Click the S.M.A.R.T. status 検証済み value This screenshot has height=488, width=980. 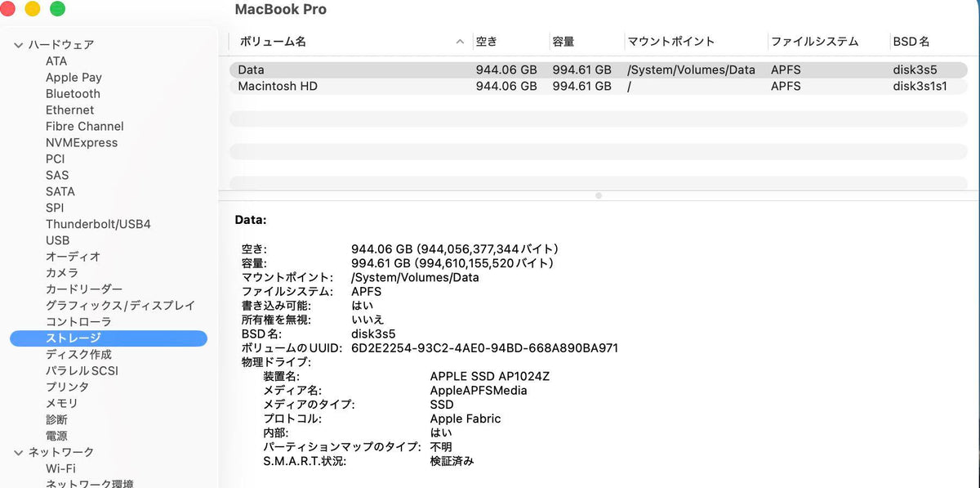pyautogui.click(x=452, y=461)
